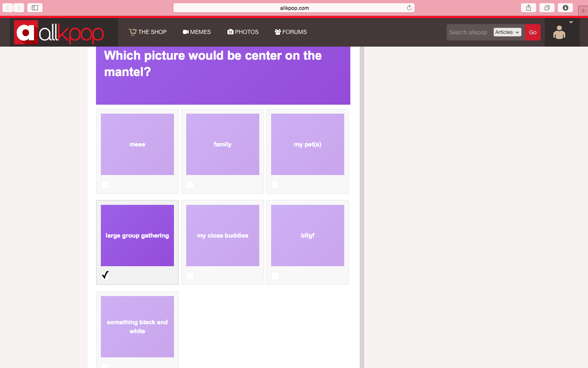
Task: Expand the arrow beside the user avatar
Action: click(571, 22)
